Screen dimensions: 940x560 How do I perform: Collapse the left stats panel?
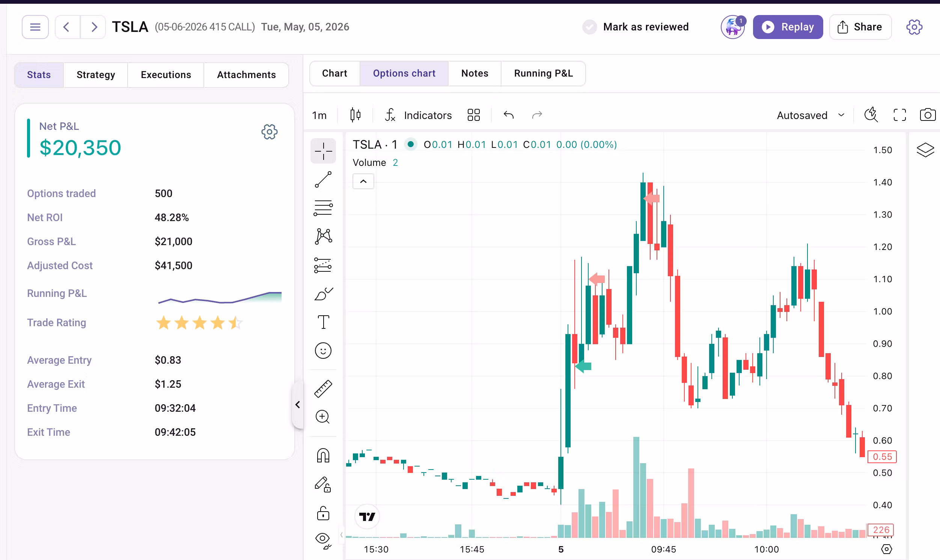pos(298,405)
